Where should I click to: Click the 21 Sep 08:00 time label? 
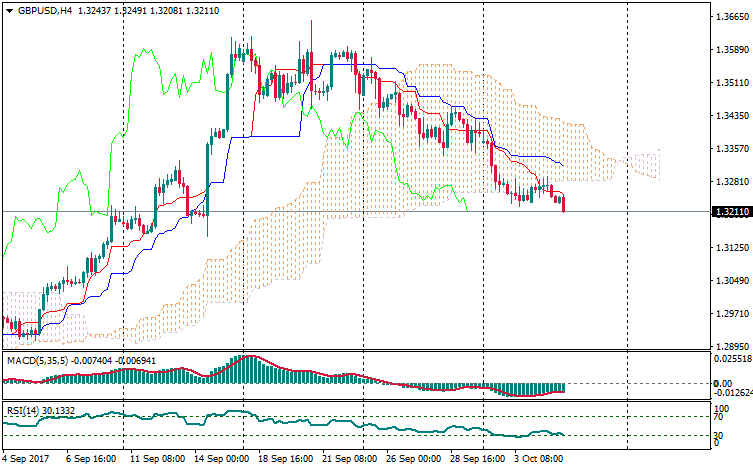[x=350, y=459]
